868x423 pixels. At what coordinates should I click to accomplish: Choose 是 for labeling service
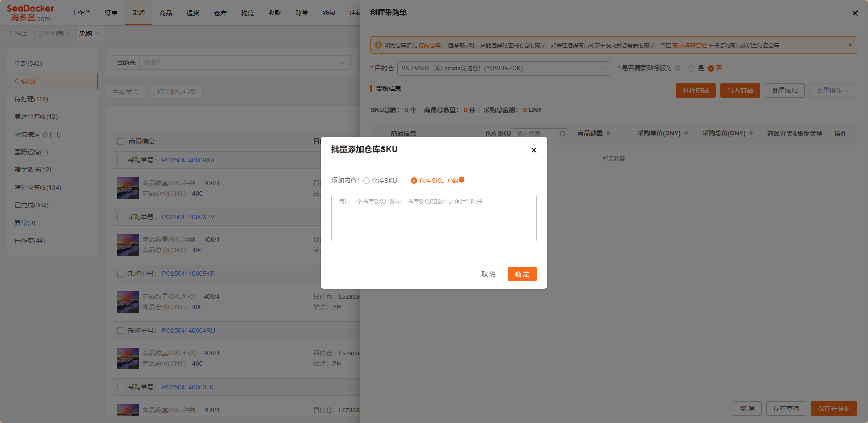(691, 69)
